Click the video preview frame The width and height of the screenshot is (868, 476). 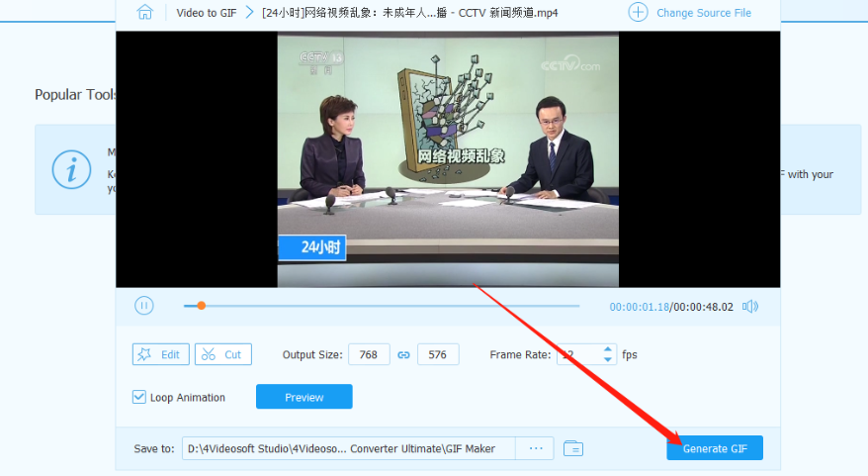[448, 159]
